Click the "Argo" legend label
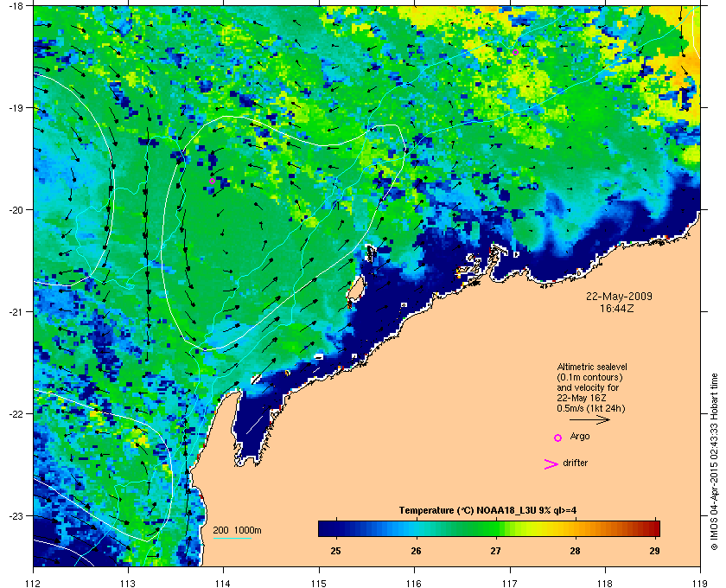The image size is (726, 588). tap(580, 436)
